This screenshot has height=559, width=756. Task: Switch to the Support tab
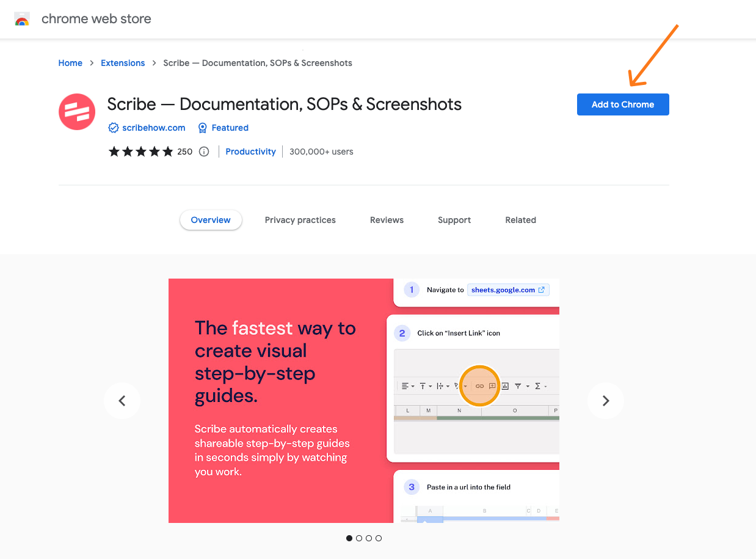(454, 220)
